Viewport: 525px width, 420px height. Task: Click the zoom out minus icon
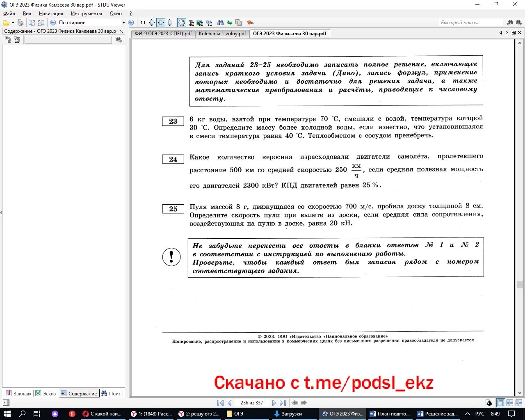click(52, 23)
